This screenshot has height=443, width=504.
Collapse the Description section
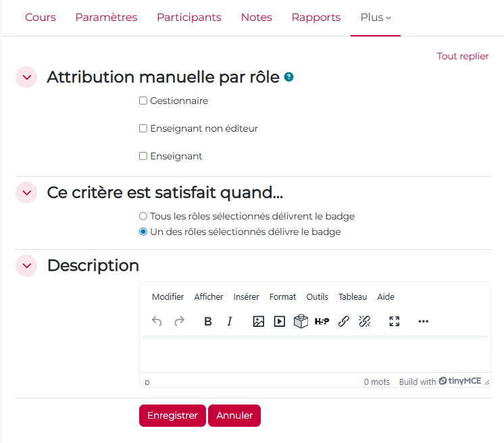pos(26,266)
